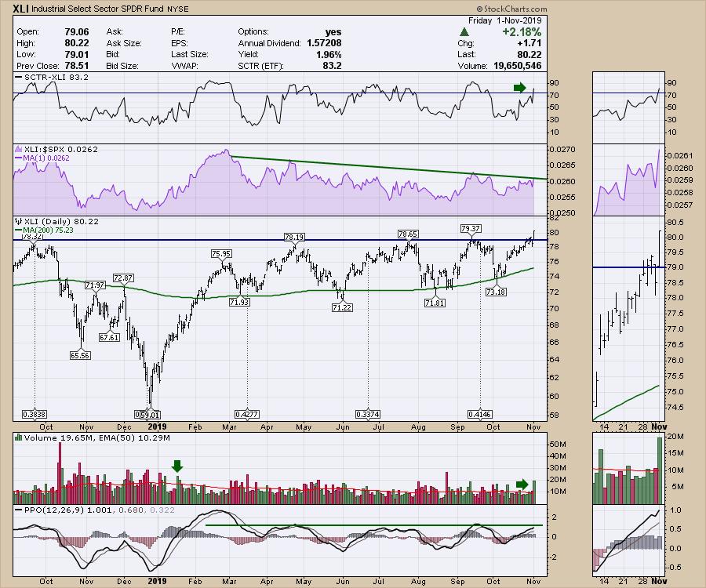Click the green up-triangle price change indicator
This screenshot has width=706, height=588.
(x=464, y=32)
